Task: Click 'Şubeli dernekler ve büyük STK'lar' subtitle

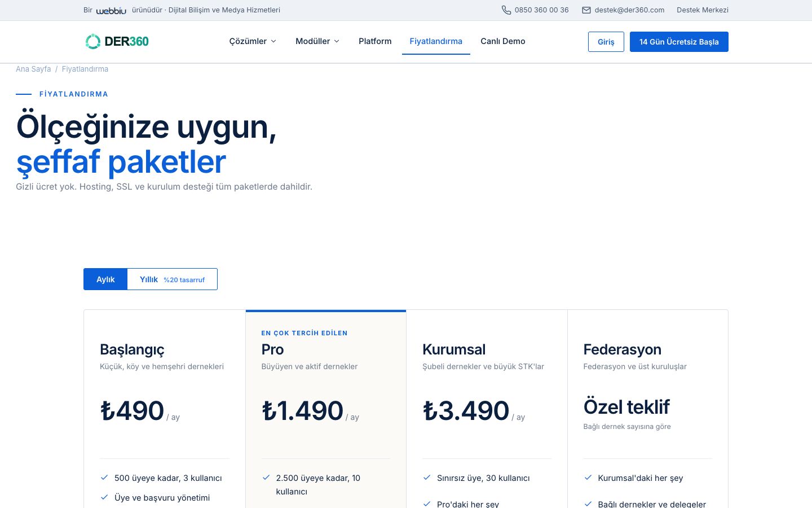Action: click(483, 367)
